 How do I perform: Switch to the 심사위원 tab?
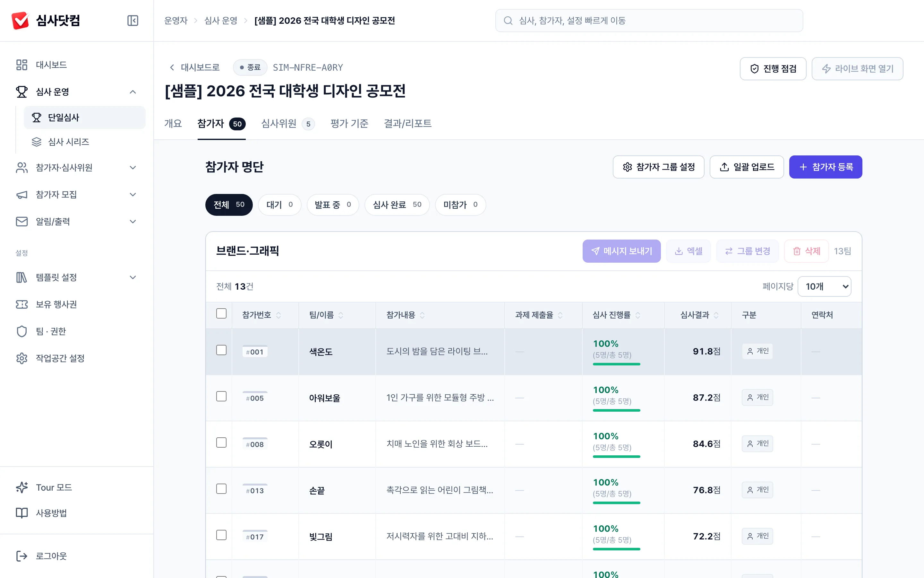(x=287, y=124)
